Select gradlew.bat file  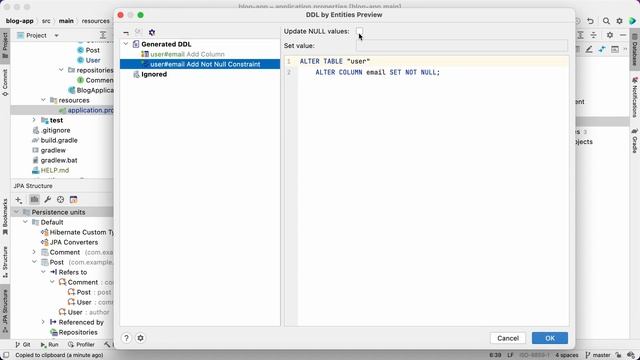click(54, 160)
